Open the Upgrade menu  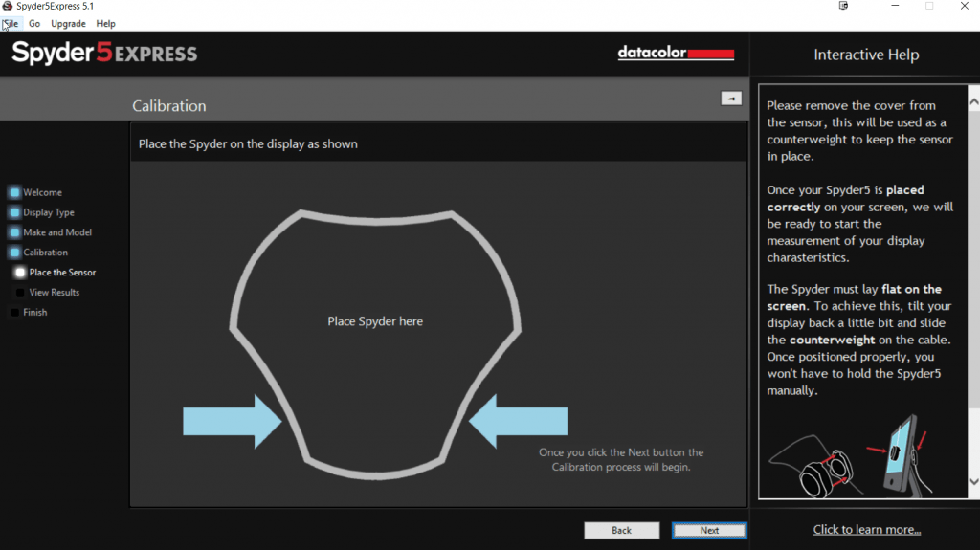coord(68,23)
